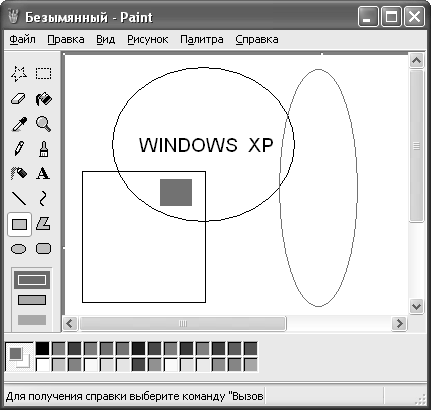
Task: Choose outline with fill rectangle style
Action: 32,300
